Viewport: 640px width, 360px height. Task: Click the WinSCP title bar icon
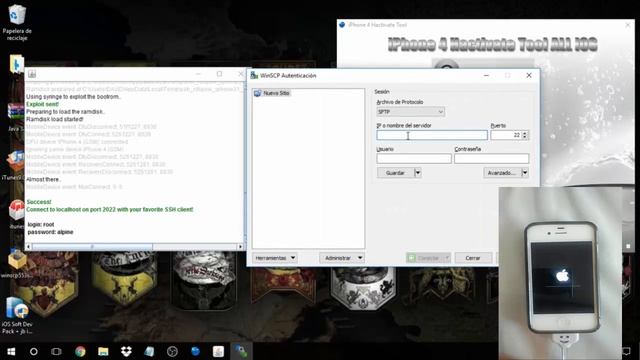254,76
